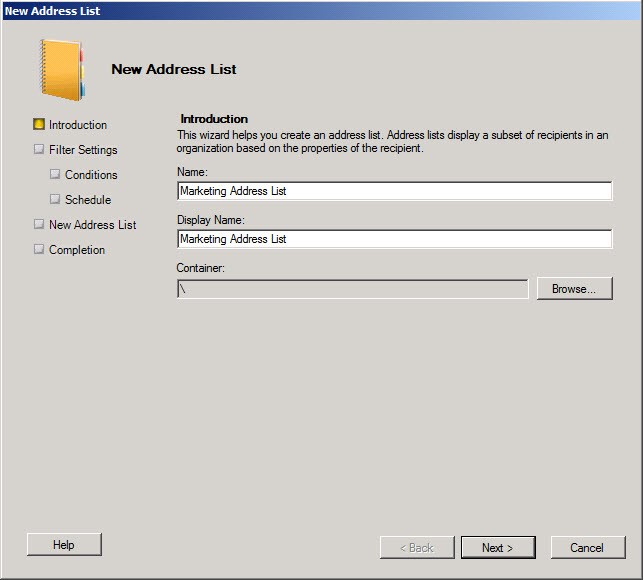Click the wizard description paragraph
644x580 pixels.
coord(393,142)
